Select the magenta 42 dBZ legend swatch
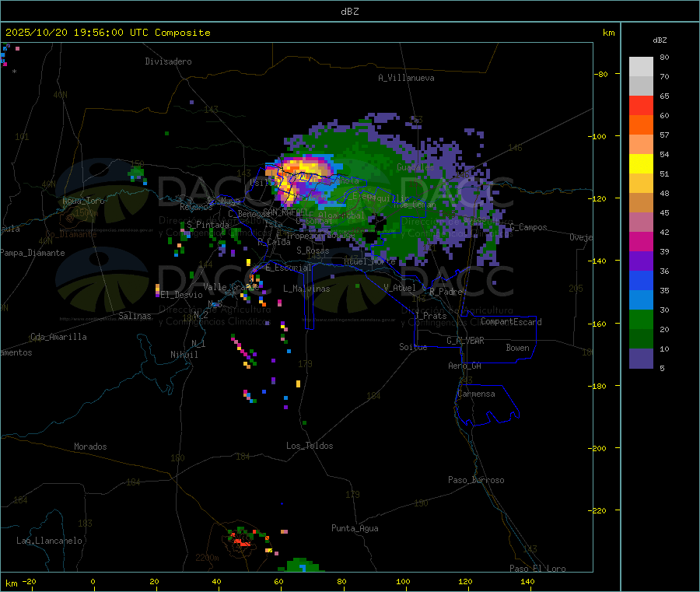700x592 pixels. click(641, 241)
